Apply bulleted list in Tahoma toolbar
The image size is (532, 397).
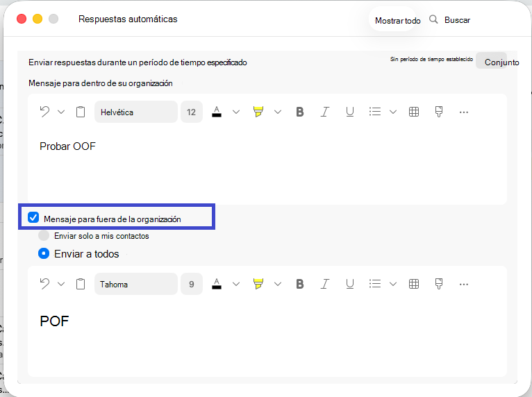(375, 284)
